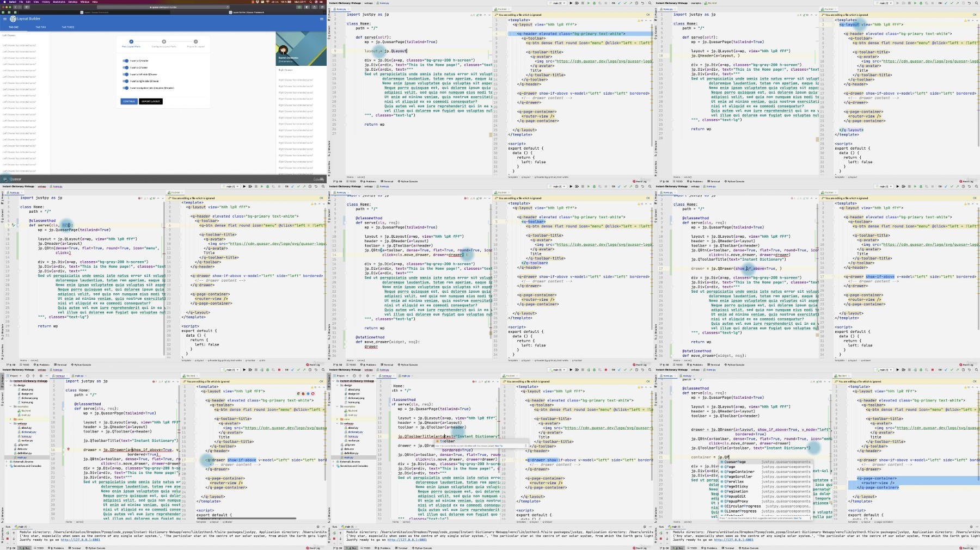Toggle the 'I want a right-side QDrawer' switch
Image resolution: width=980 pixels, height=550 pixels.
(x=126, y=81)
